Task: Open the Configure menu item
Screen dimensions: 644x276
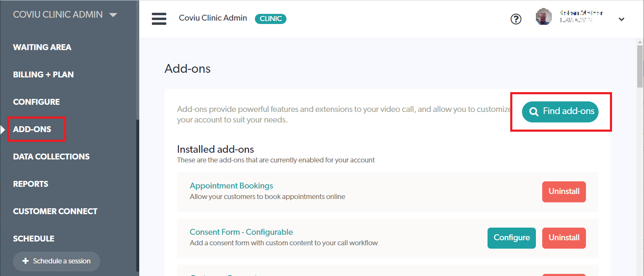Action: pyautogui.click(x=37, y=102)
